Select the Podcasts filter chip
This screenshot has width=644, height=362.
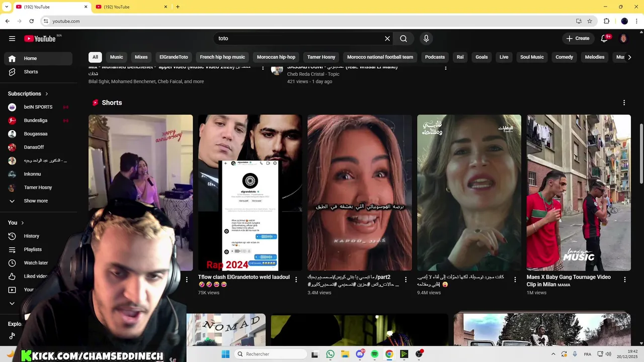point(435,57)
